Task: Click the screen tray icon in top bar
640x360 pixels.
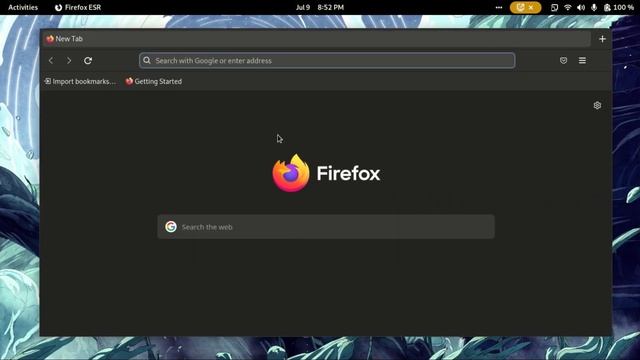Action: pyautogui.click(x=554, y=7)
